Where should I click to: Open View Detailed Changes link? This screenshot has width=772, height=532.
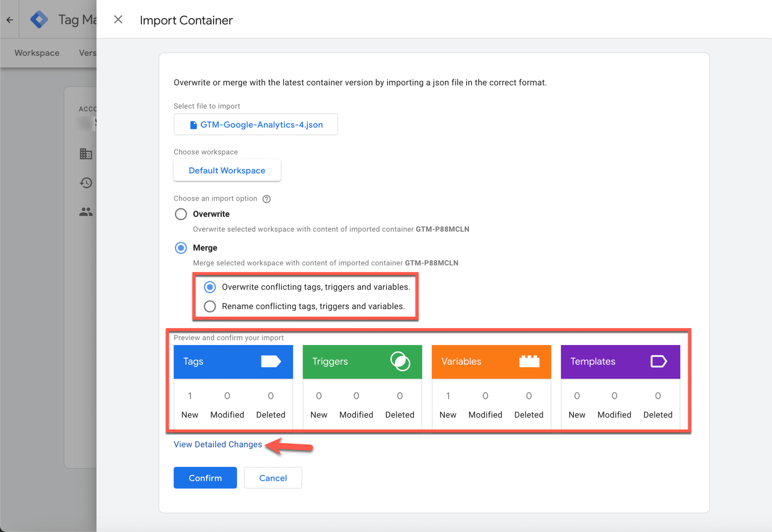tap(218, 445)
